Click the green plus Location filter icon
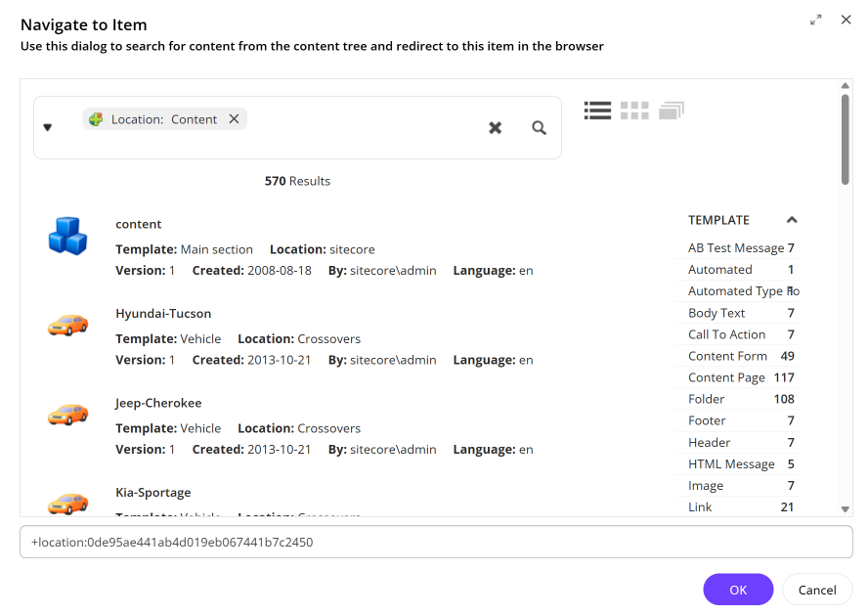 (x=96, y=119)
